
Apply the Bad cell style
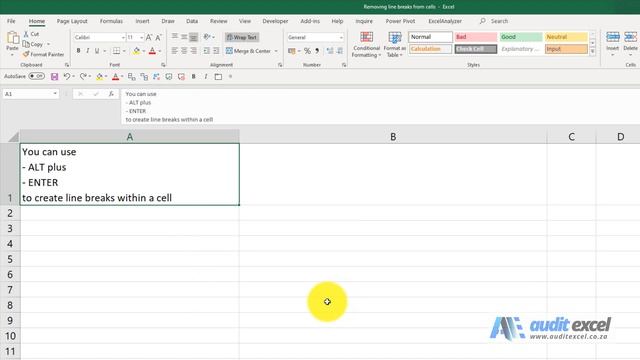[476, 37]
